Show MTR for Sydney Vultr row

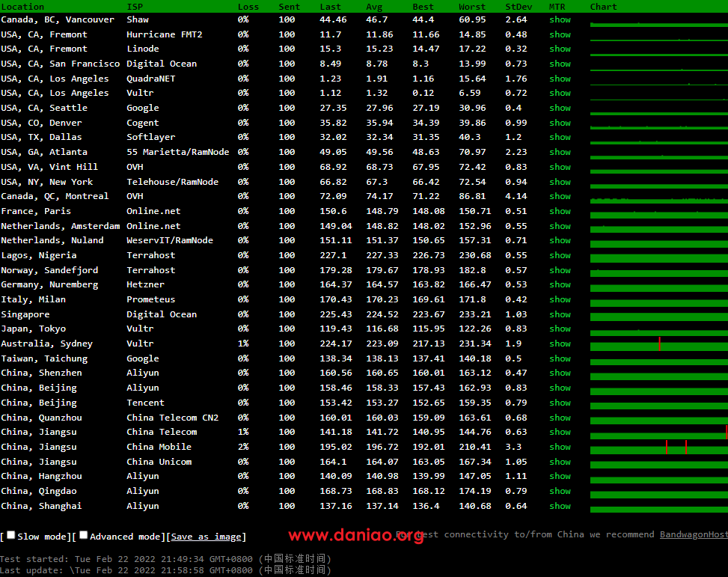[x=560, y=344]
